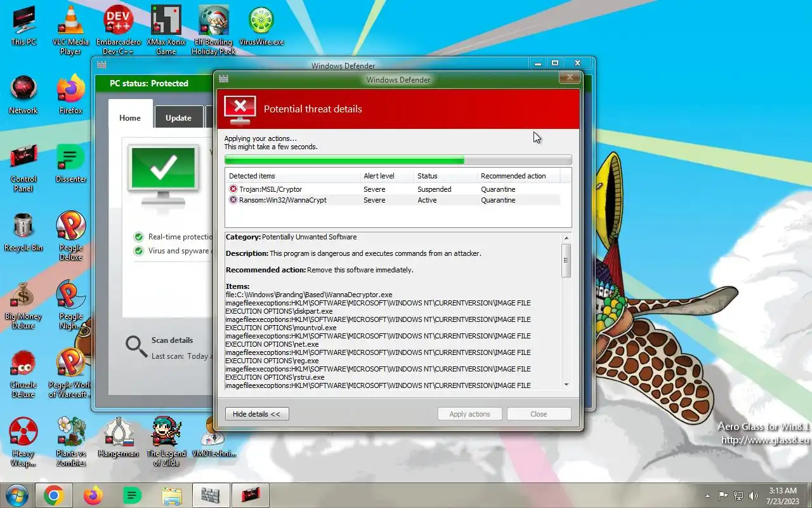Click the green action progress bar
Image resolution: width=812 pixels, height=508 pixels.
click(x=398, y=160)
